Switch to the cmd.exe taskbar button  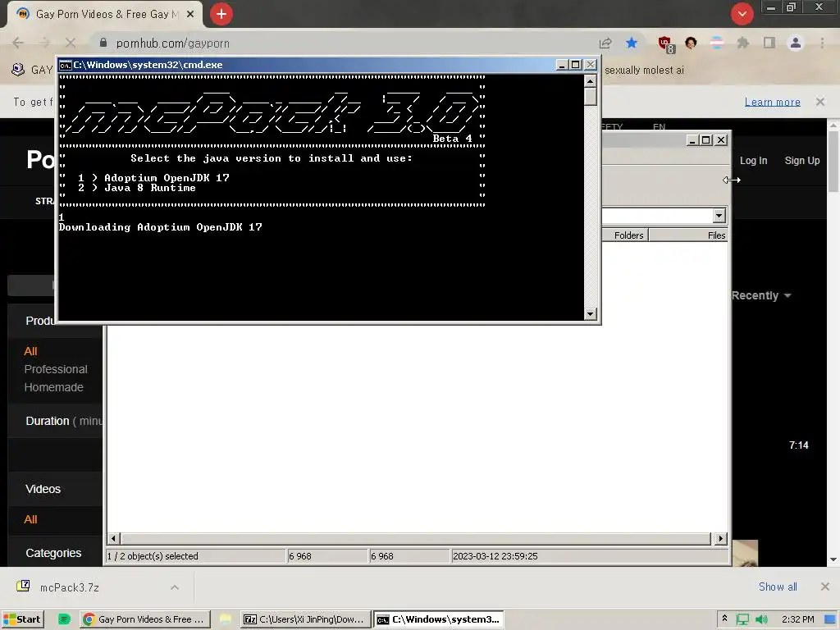click(x=438, y=619)
